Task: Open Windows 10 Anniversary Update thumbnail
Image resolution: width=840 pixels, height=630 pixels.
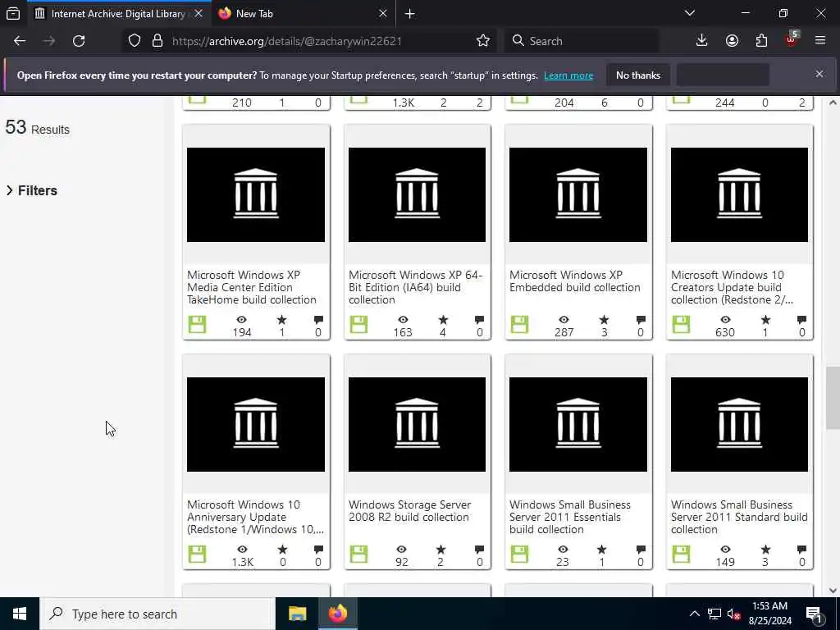Action: click(x=256, y=424)
